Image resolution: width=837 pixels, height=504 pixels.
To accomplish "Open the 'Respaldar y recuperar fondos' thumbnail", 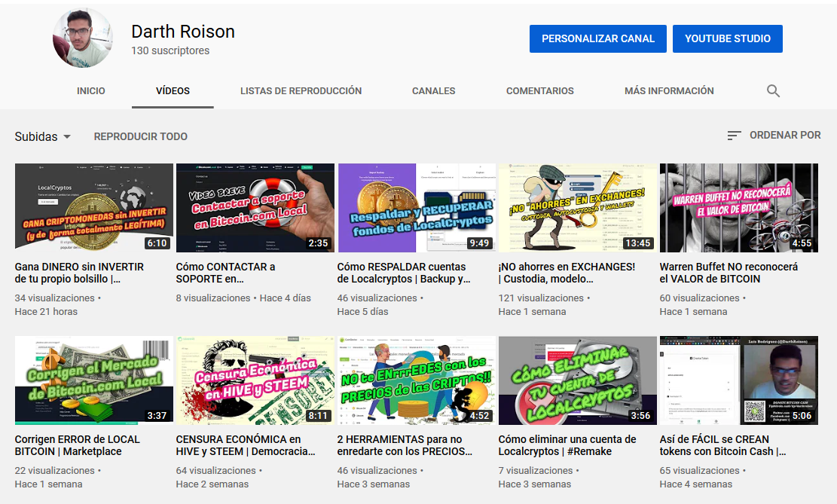I will click(x=417, y=208).
